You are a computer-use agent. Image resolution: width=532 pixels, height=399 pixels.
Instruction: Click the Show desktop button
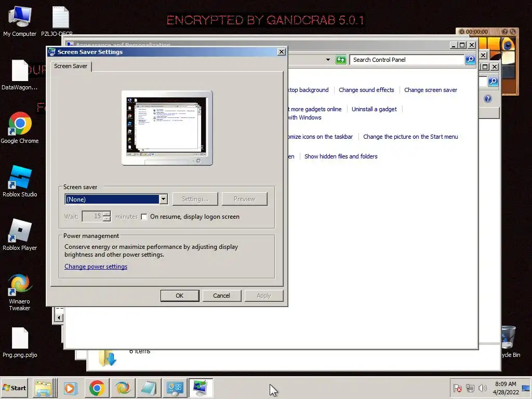pos(527,388)
